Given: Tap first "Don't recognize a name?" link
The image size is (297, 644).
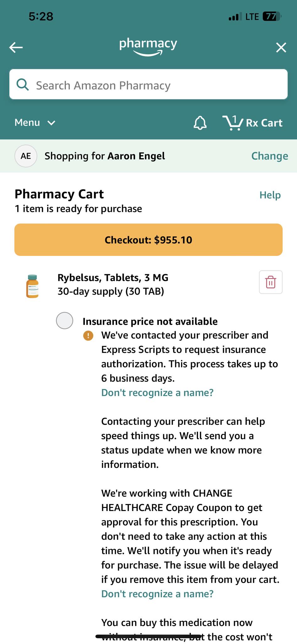Looking at the screenshot, I should coord(157,392).
